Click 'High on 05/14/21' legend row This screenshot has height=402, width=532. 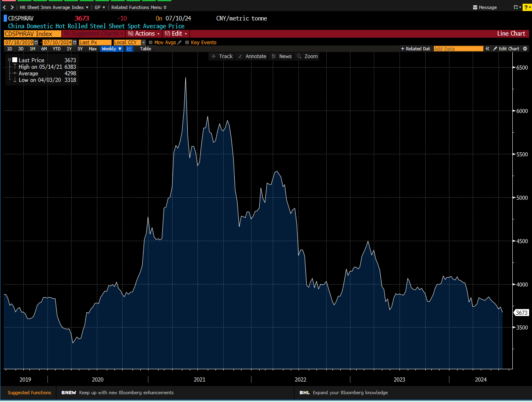47,67
